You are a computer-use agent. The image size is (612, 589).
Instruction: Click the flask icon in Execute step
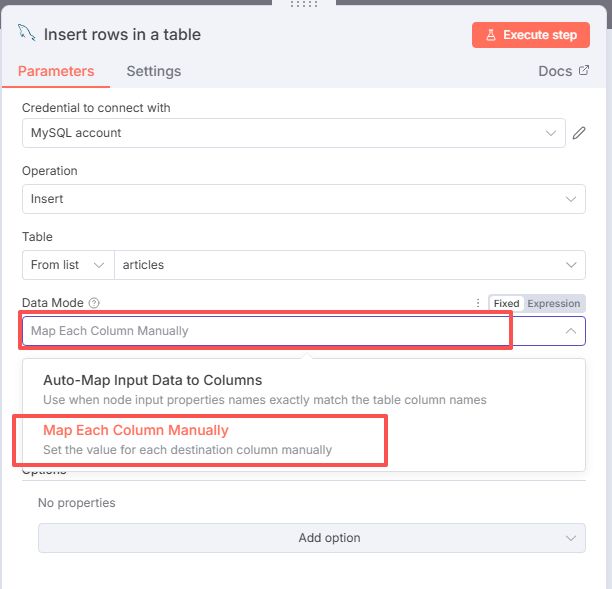pyautogui.click(x=491, y=35)
